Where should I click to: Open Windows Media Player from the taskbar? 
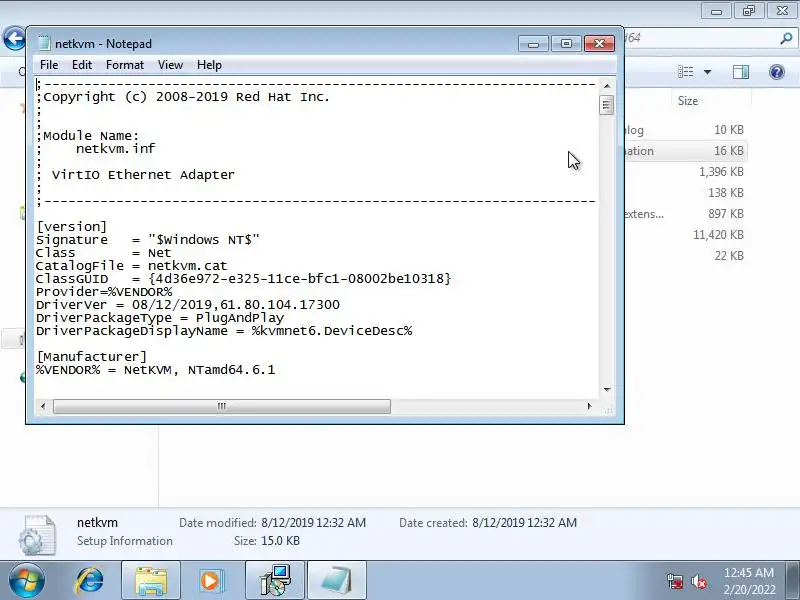(x=212, y=581)
